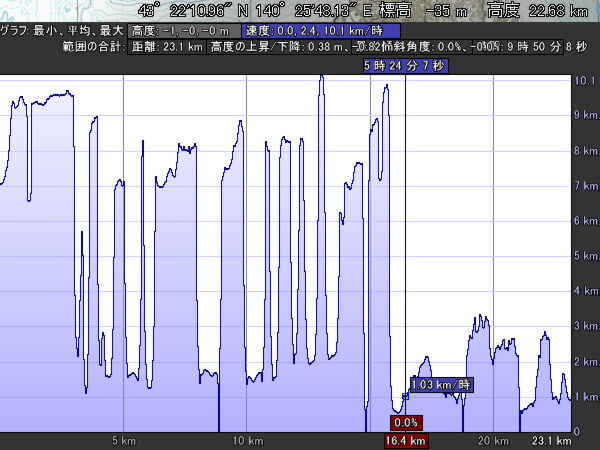Click the 1.03 km/時 speed label
The width and height of the screenshot is (600, 450).
[x=440, y=384]
